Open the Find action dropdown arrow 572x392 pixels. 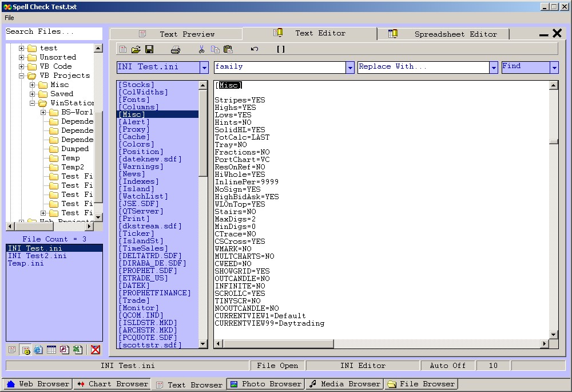pyautogui.click(x=554, y=68)
